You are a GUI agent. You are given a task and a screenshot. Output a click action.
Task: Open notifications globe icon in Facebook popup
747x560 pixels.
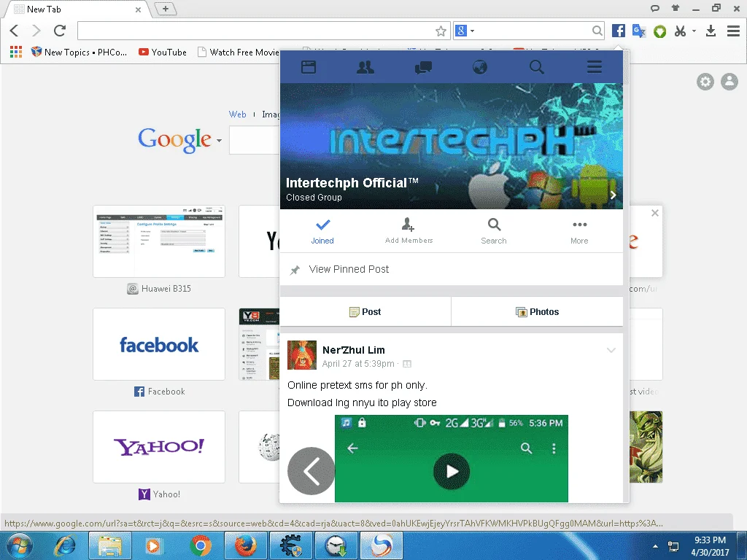point(480,67)
